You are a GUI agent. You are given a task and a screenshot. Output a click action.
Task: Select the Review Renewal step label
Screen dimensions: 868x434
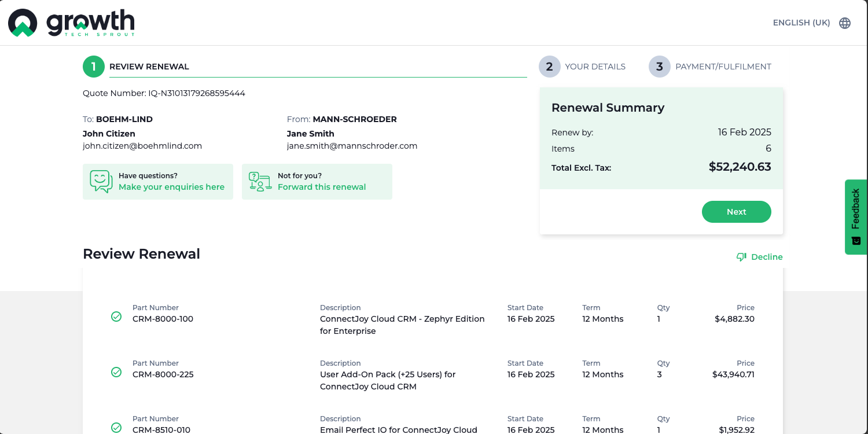point(149,67)
